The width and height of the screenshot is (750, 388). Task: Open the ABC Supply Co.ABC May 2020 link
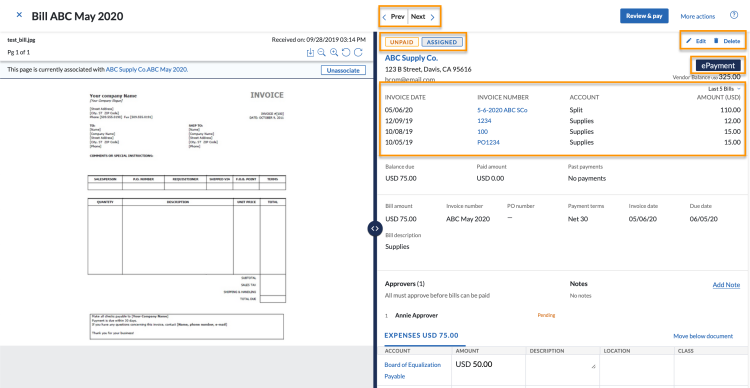[x=146, y=69]
